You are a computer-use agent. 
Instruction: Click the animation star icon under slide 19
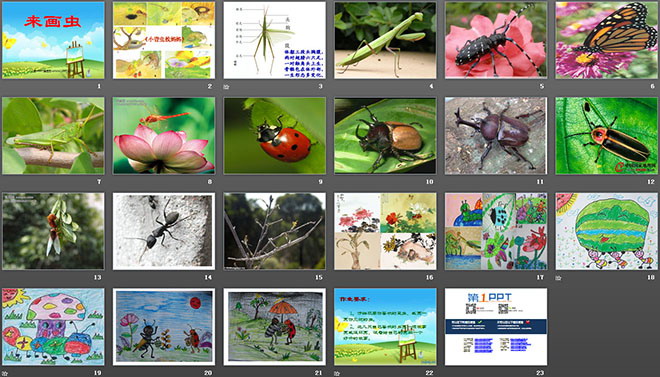(5, 373)
